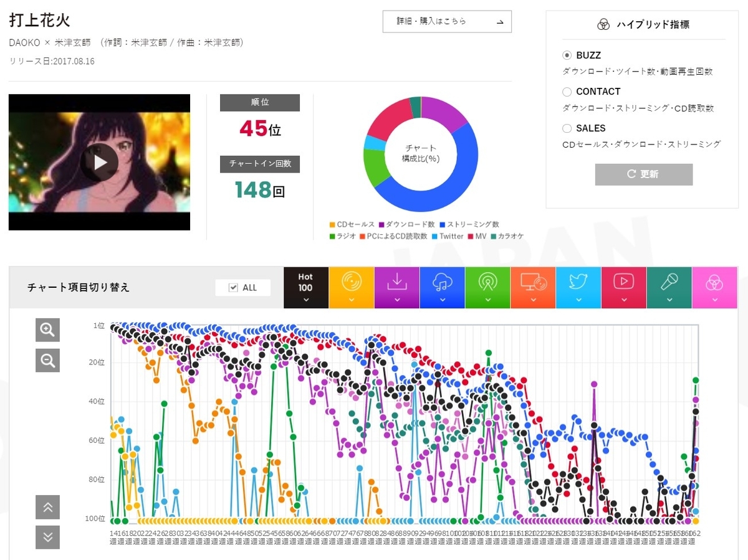Zoom in on the chart

[x=47, y=330]
